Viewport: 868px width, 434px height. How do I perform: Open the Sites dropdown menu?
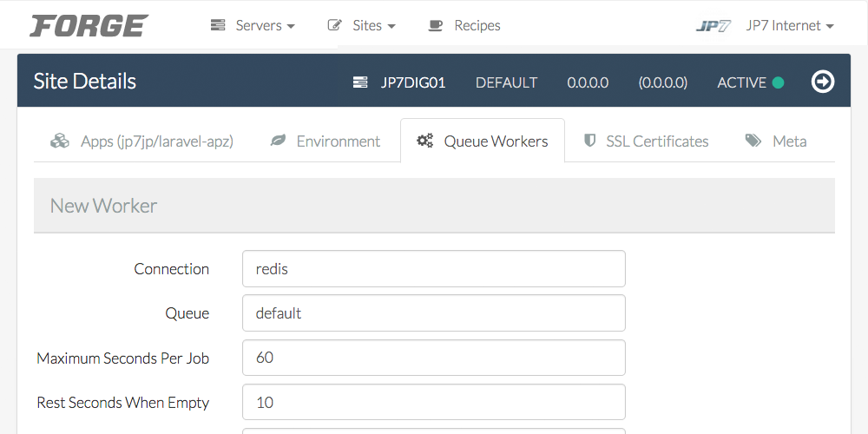[x=373, y=25]
